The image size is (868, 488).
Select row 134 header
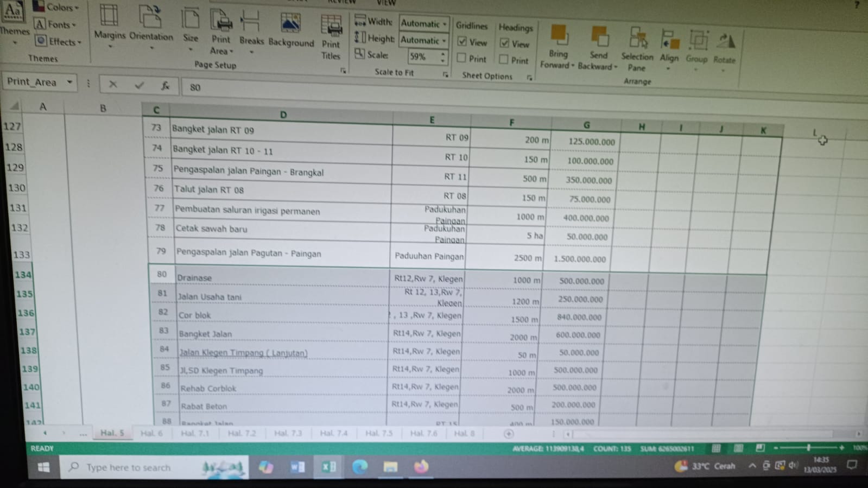tap(23, 274)
